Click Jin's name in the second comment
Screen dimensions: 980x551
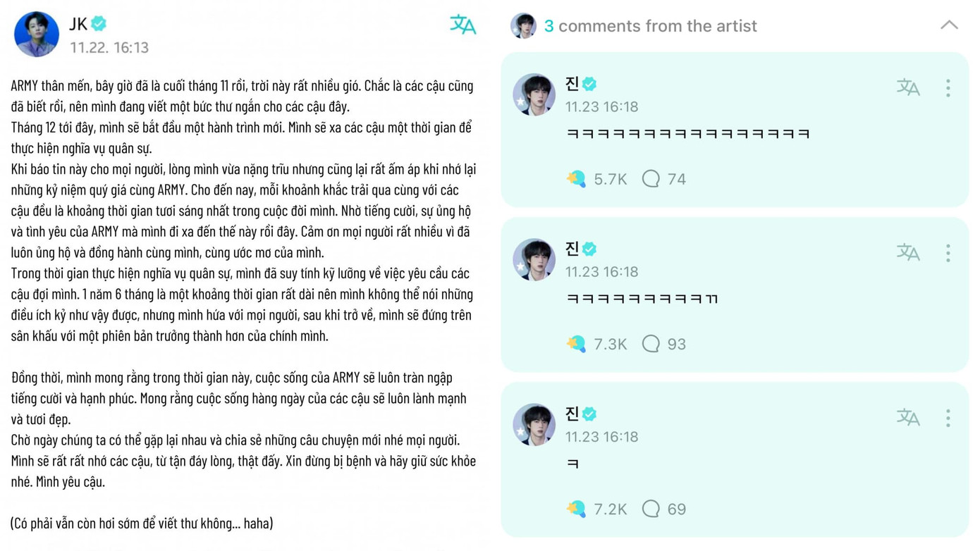click(x=572, y=249)
